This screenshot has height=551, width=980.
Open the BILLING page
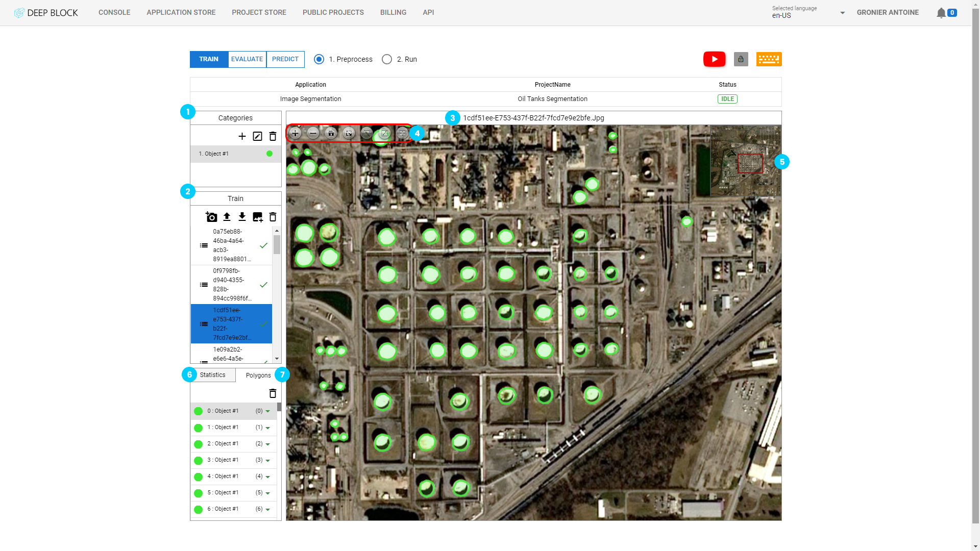pyautogui.click(x=393, y=12)
